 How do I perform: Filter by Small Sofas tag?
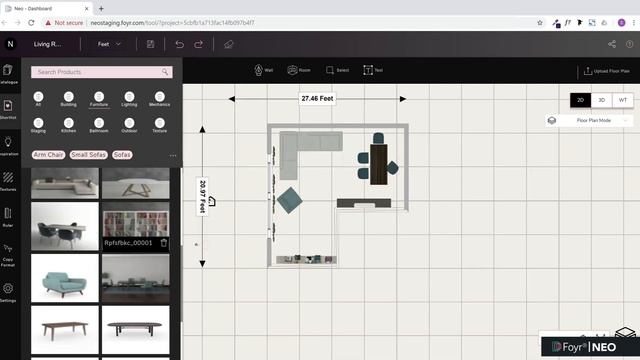[89, 155]
